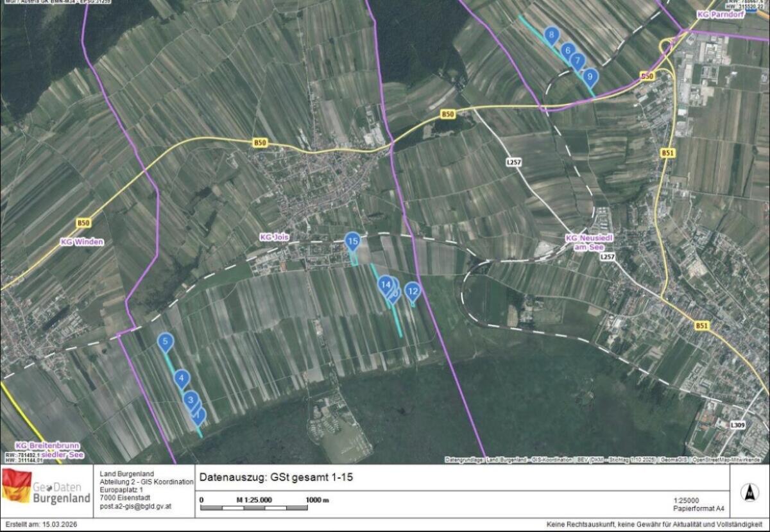
Task: Click the KG Jois map label
Action: (275, 237)
